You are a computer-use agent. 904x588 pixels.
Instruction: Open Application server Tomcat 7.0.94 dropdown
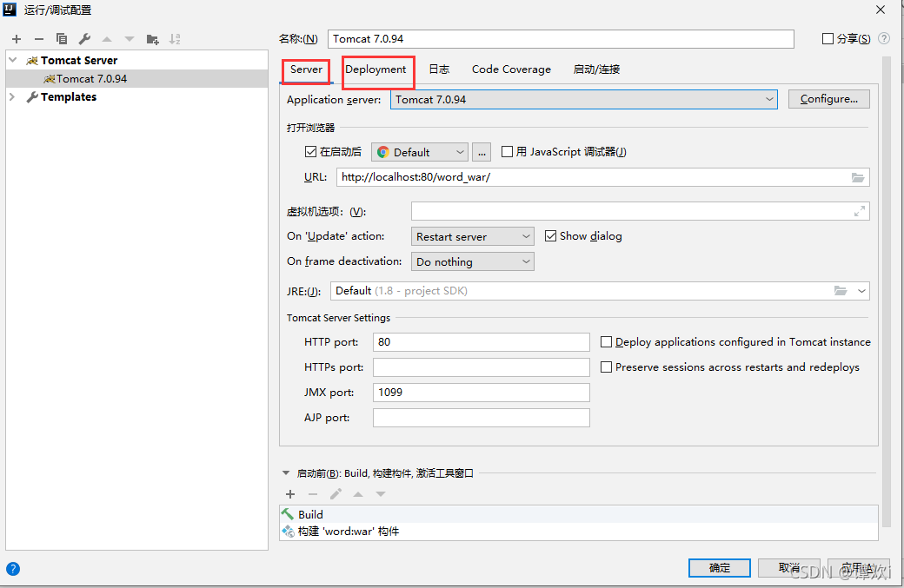pyautogui.click(x=584, y=100)
